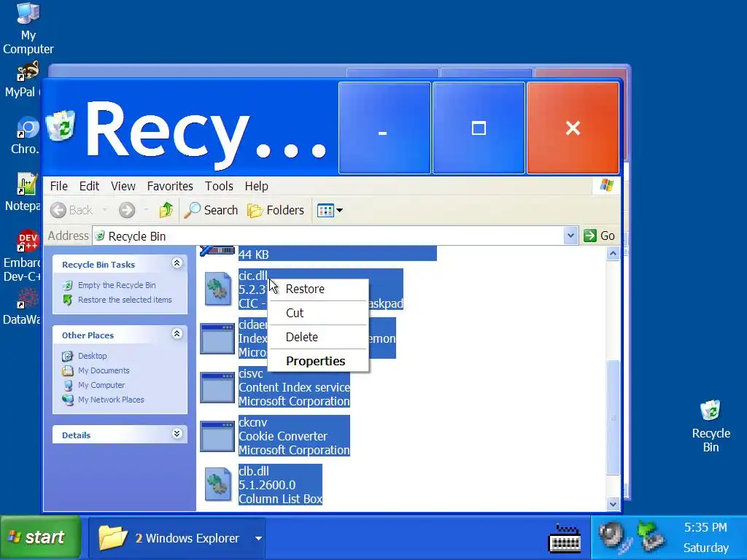
Task: Open the View menu
Action: (x=123, y=186)
